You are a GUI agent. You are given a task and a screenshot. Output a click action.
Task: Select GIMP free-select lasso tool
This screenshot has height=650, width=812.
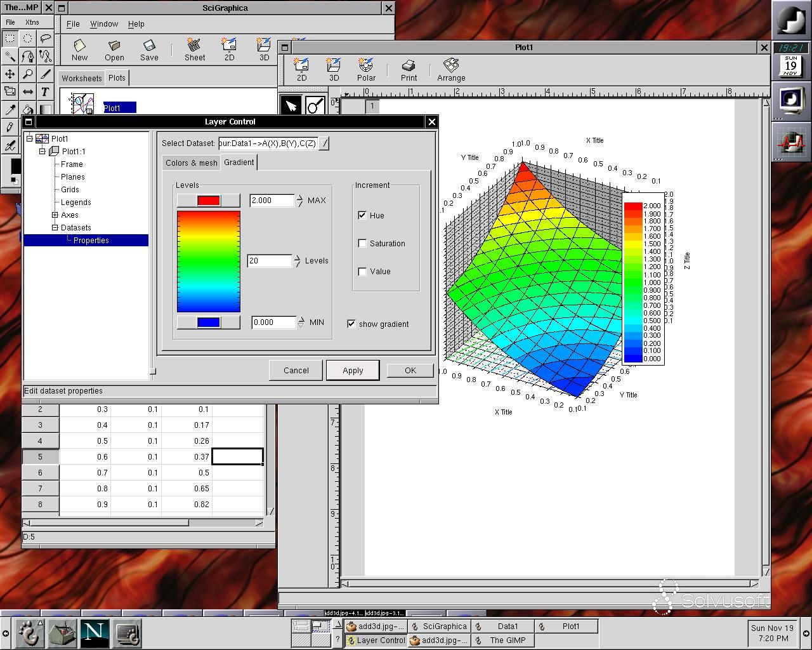pos(45,38)
